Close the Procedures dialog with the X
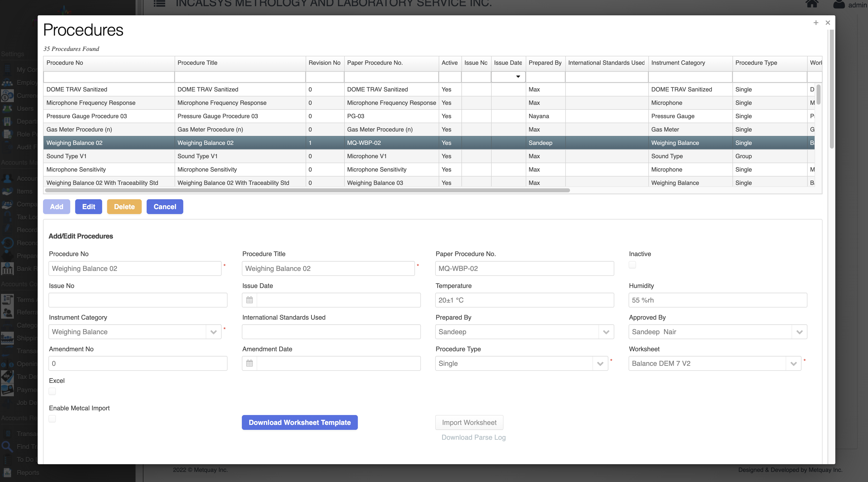This screenshot has width=868, height=482. [x=827, y=22]
